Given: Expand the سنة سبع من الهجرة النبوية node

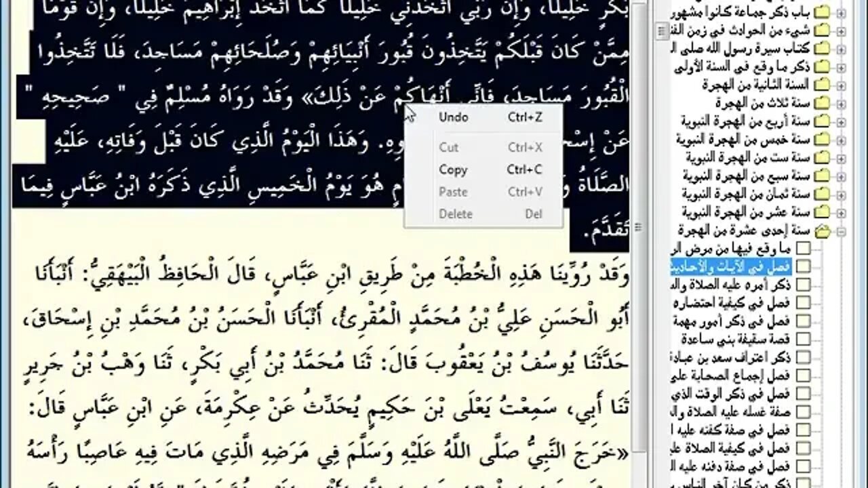Looking at the screenshot, I should [x=842, y=176].
